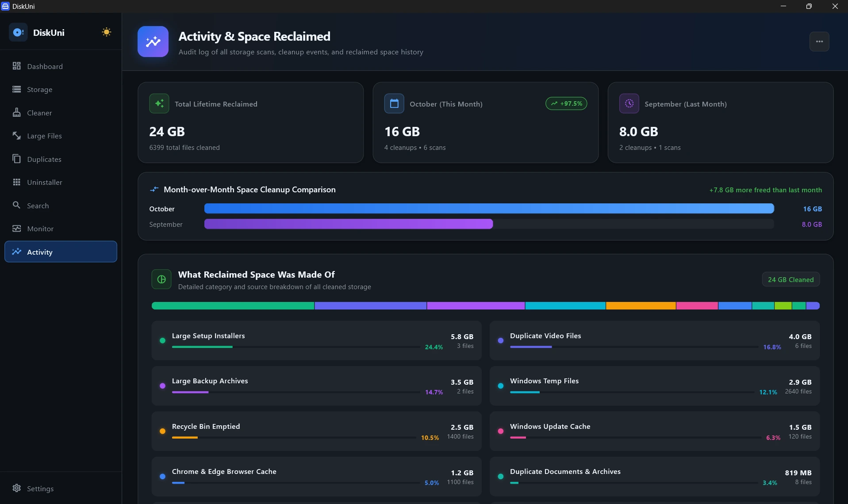Click the Search magnifier icon
The image size is (848, 504).
[x=17, y=205]
